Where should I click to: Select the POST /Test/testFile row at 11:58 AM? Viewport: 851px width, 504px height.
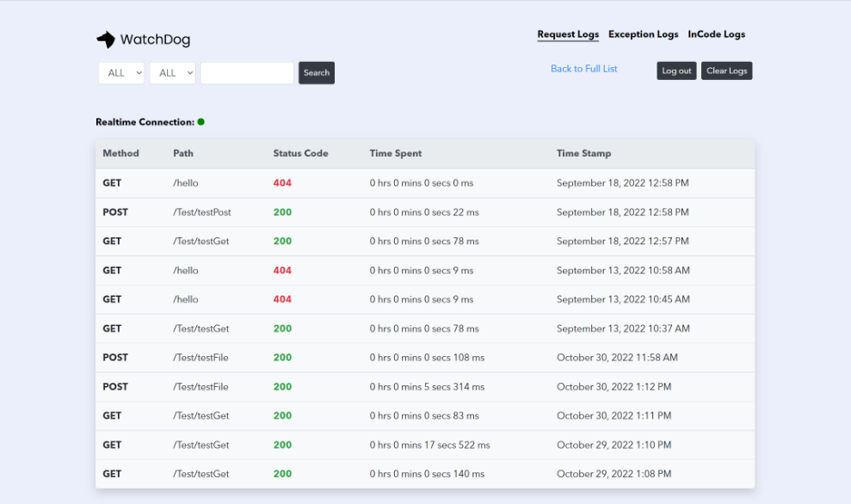coord(424,358)
